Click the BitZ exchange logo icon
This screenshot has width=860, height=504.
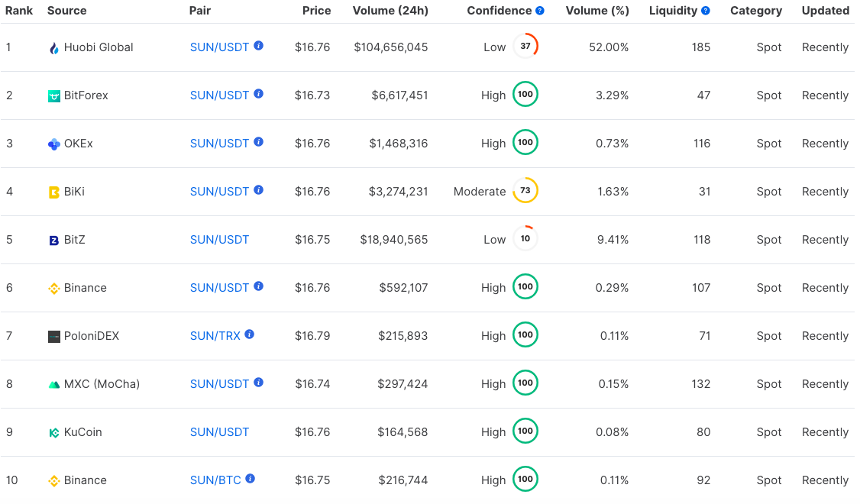tap(54, 241)
